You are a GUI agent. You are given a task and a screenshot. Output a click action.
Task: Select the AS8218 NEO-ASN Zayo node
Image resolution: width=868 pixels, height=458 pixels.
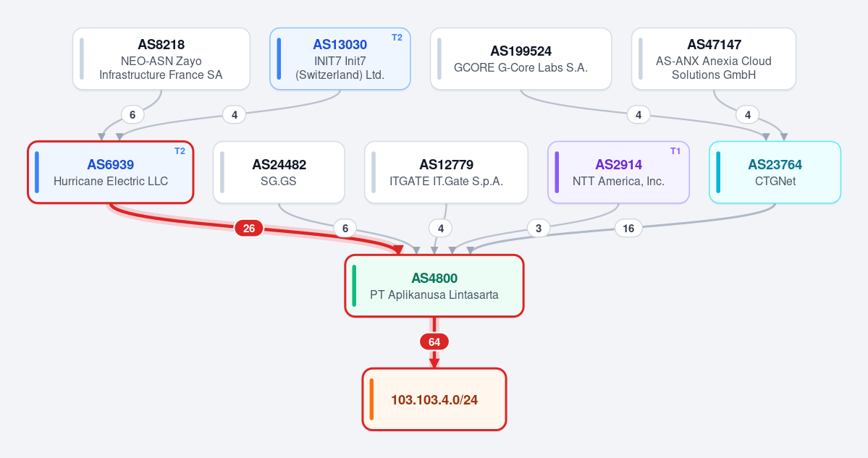point(161,59)
